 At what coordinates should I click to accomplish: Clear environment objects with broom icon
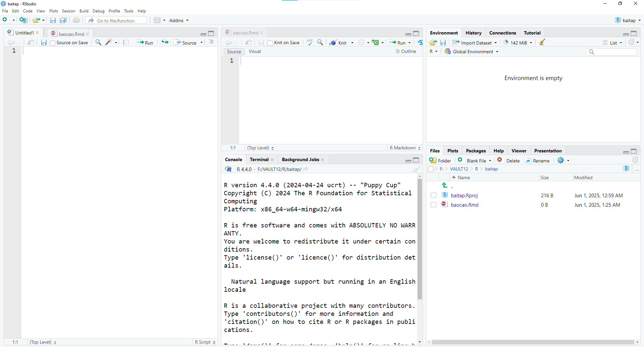pyautogui.click(x=542, y=42)
